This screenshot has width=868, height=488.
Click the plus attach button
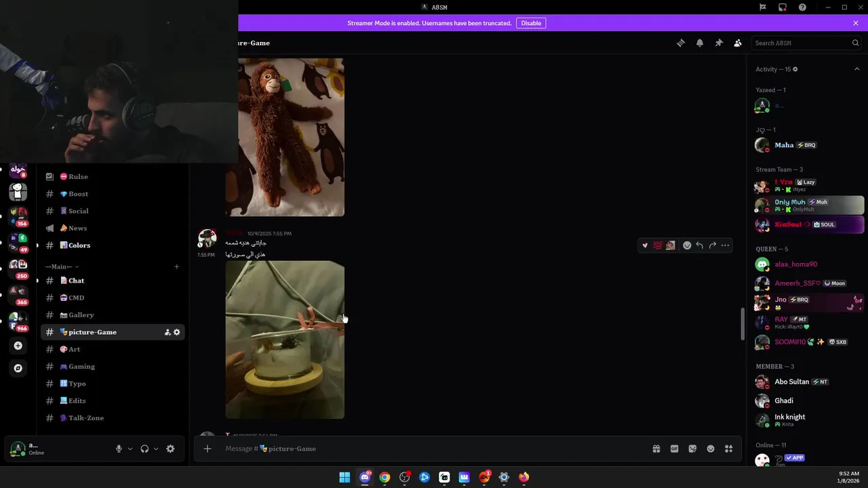point(208,449)
